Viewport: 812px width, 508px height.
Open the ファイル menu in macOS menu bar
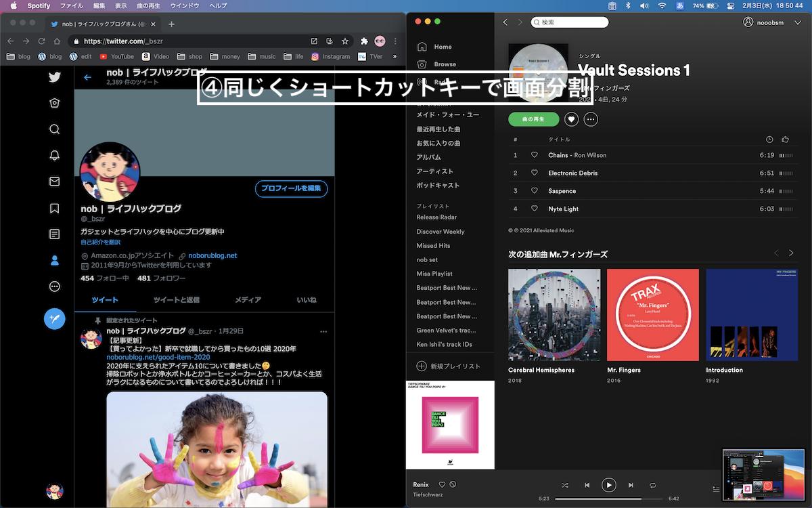(x=72, y=5)
